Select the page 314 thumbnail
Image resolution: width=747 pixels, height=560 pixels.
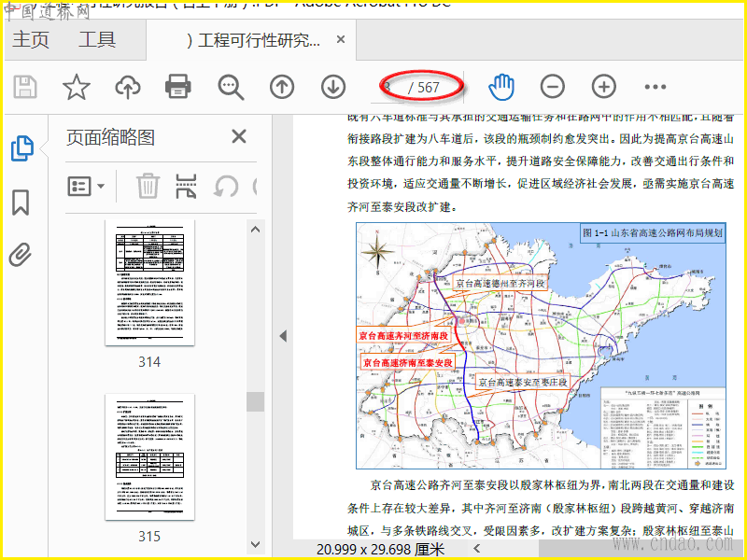tap(149, 282)
